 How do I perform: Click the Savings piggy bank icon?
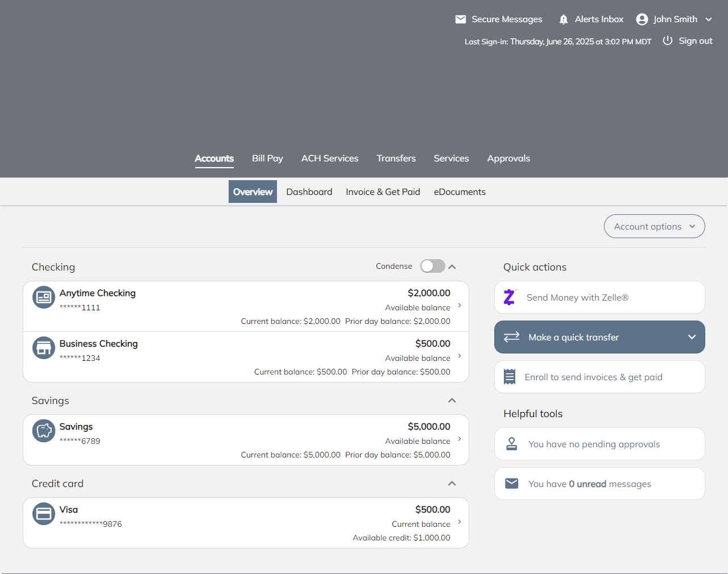44,431
